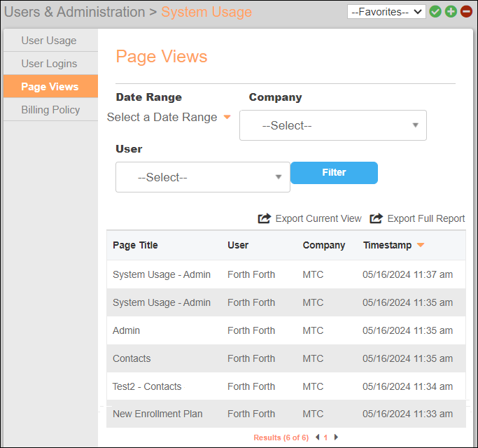Select the New Enrollment Plan row
Screen dimensions: 478x448
157,414
